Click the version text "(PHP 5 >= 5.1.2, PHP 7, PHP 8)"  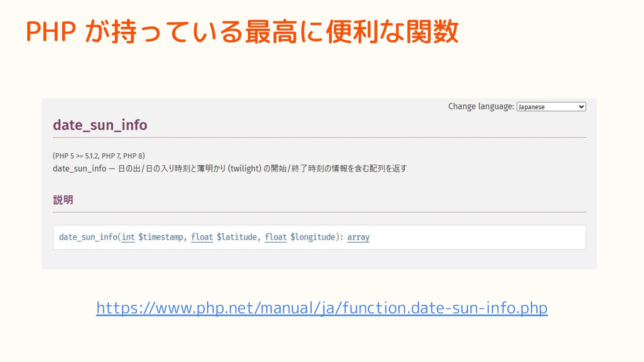[99, 156]
